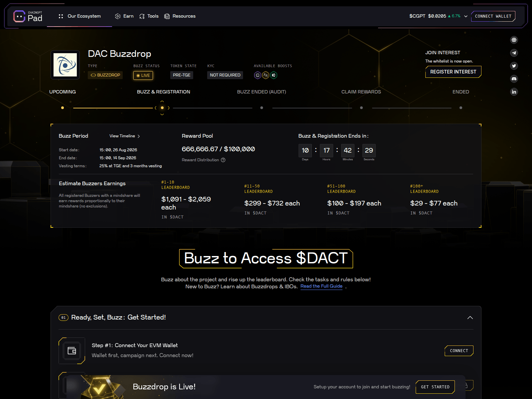532x399 pixels.
Task: Click the third green available boost icon
Action: (x=274, y=75)
